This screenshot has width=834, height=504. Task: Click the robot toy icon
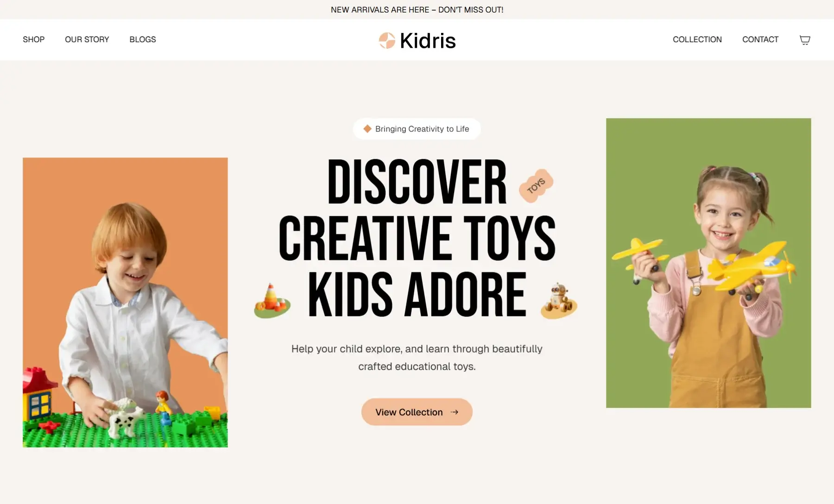[559, 301]
